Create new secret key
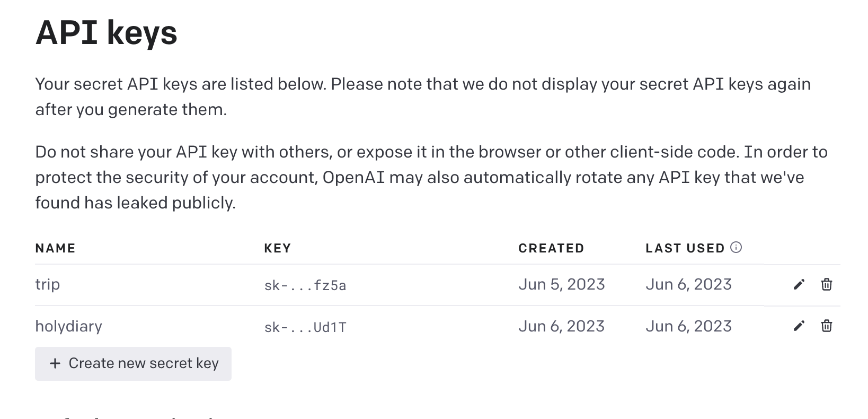 (133, 363)
